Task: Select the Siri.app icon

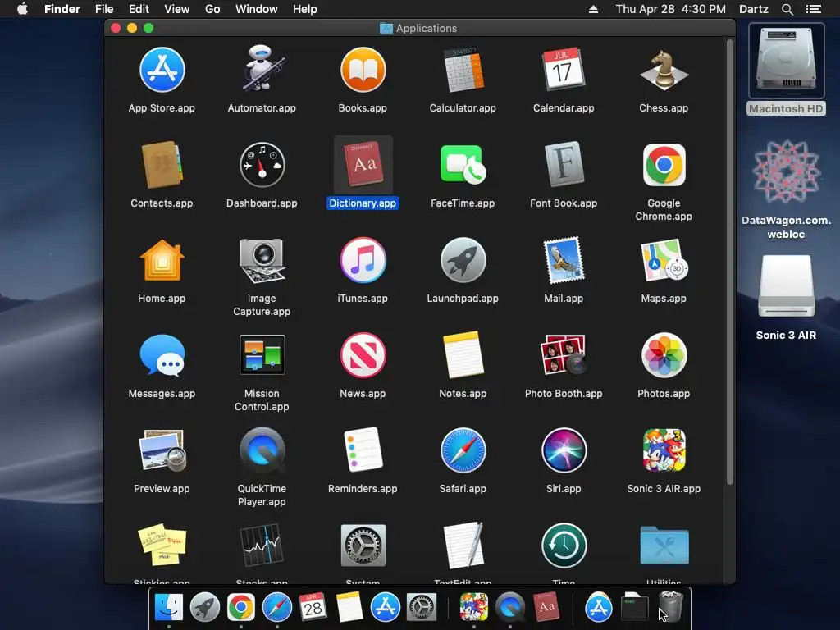Action: pos(564,450)
